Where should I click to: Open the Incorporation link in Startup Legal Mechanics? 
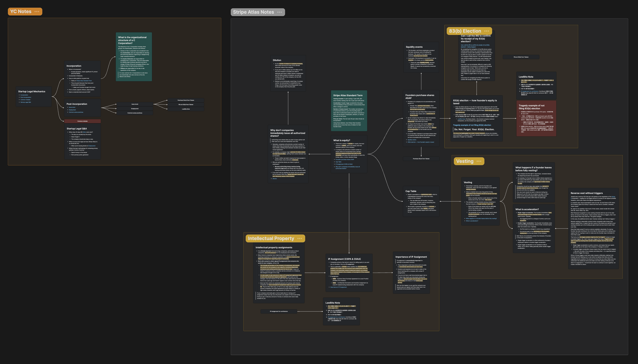click(x=24, y=95)
